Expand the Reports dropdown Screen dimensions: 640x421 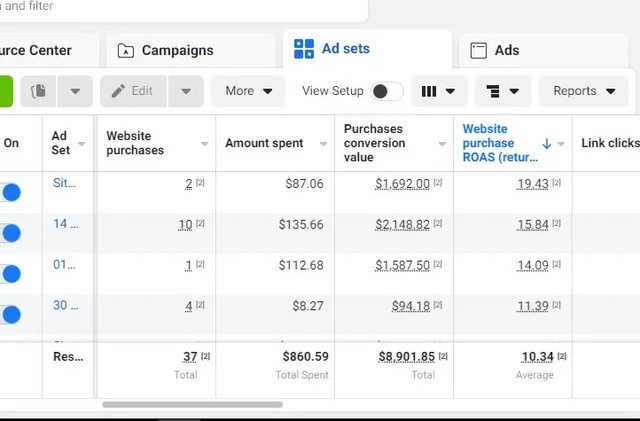(584, 91)
